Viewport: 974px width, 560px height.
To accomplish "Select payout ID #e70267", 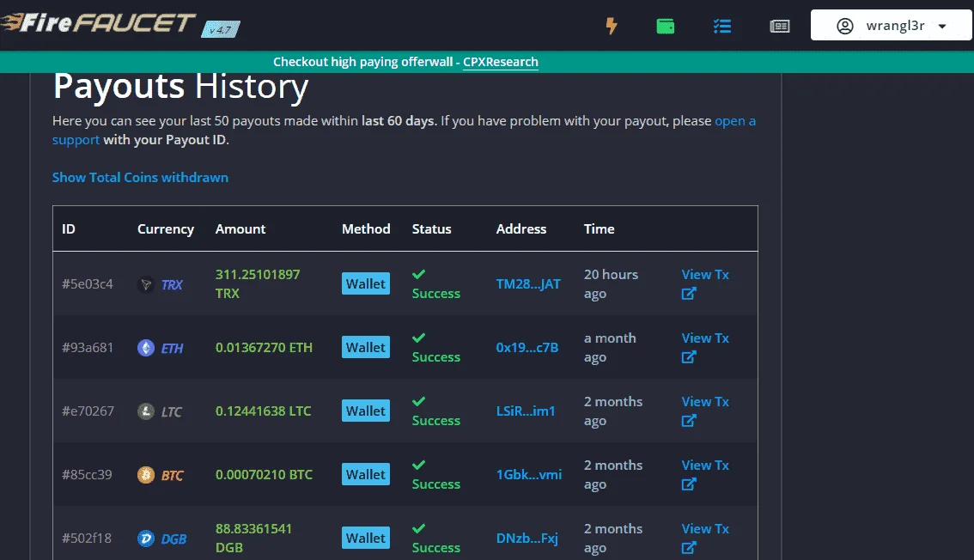I will (88, 411).
